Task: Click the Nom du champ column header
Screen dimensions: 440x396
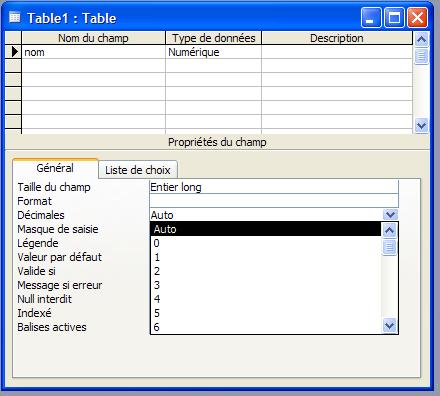Action: click(93, 38)
